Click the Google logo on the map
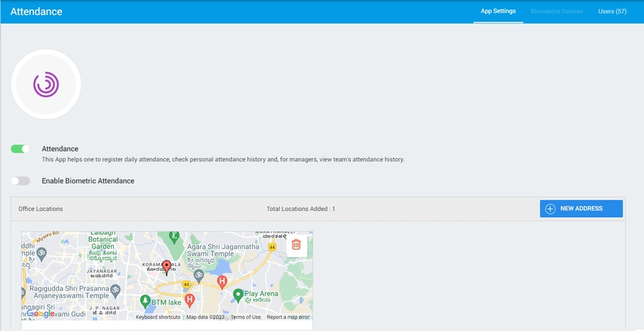This screenshot has width=644, height=331. pyautogui.click(x=41, y=314)
